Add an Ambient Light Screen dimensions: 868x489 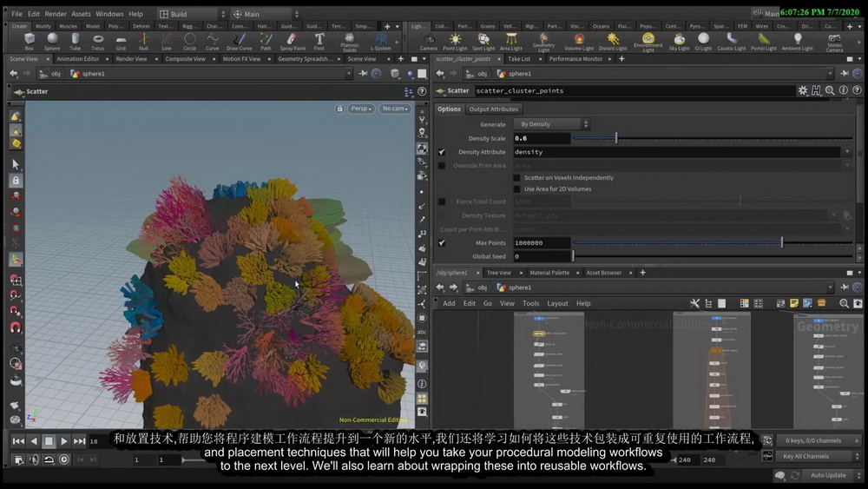click(x=798, y=42)
